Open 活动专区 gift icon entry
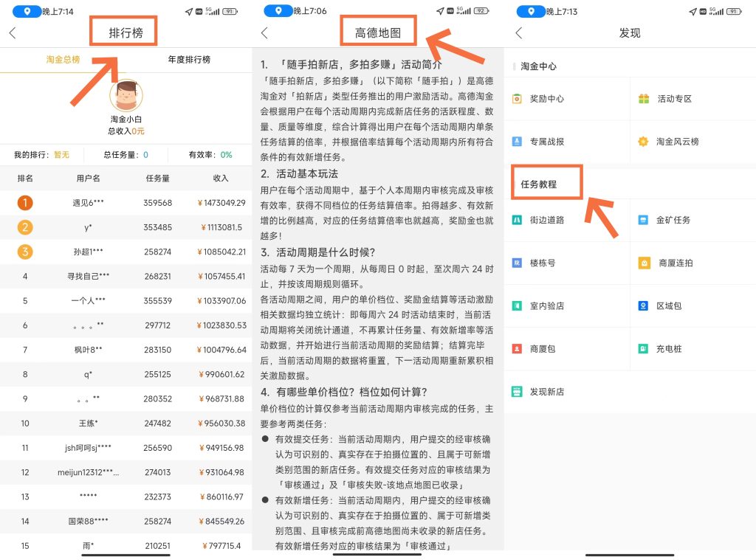Screen dimensions: 756x560 pyautogui.click(x=644, y=99)
